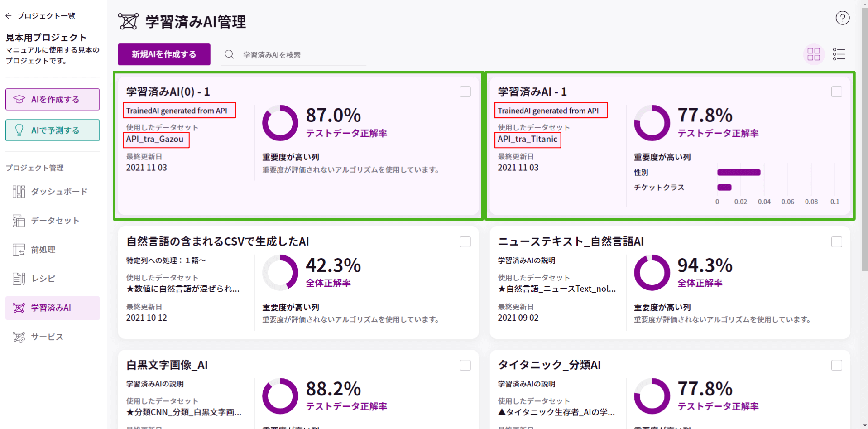Image resolution: width=868 pixels, height=429 pixels.
Task: Switch to grid card view icon
Action: [x=814, y=54]
